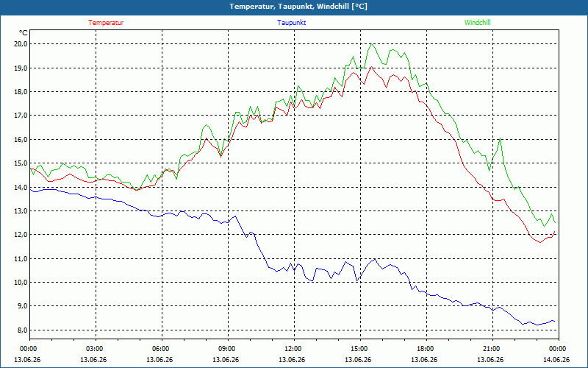Screen dimensions: 588x368
Task: Click the 09:00 time axis label
Action: pos(226,349)
